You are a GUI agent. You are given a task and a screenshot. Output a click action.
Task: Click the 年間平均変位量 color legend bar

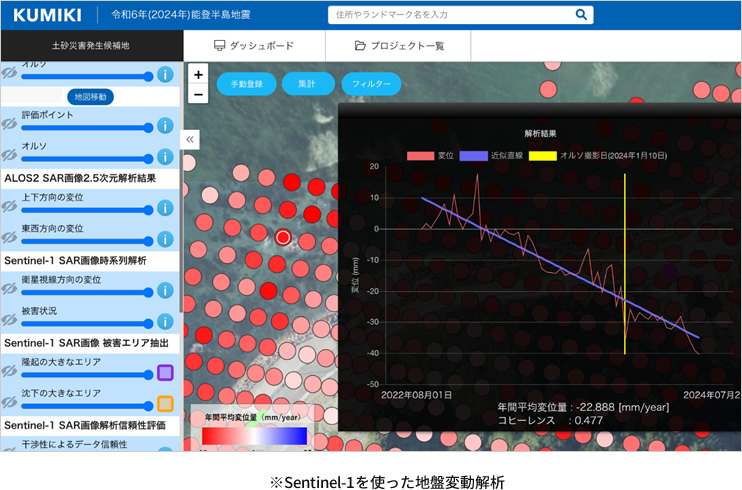click(x=255, y=436)
